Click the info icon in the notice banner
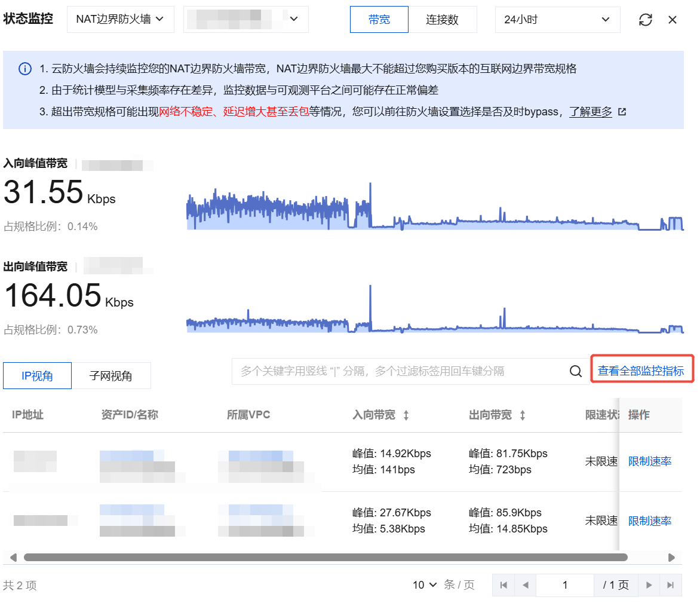700x606 pixels. [x=24, y=69]
